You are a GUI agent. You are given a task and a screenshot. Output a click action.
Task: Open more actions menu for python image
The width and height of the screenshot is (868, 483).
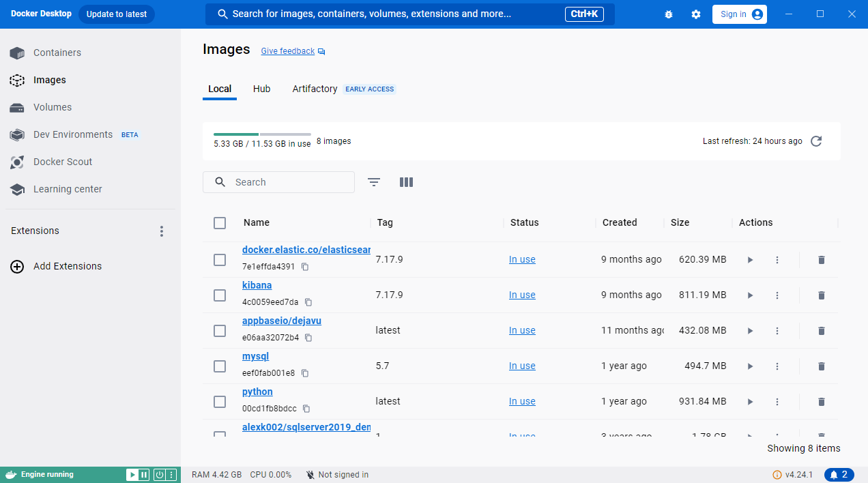(777, 402)
